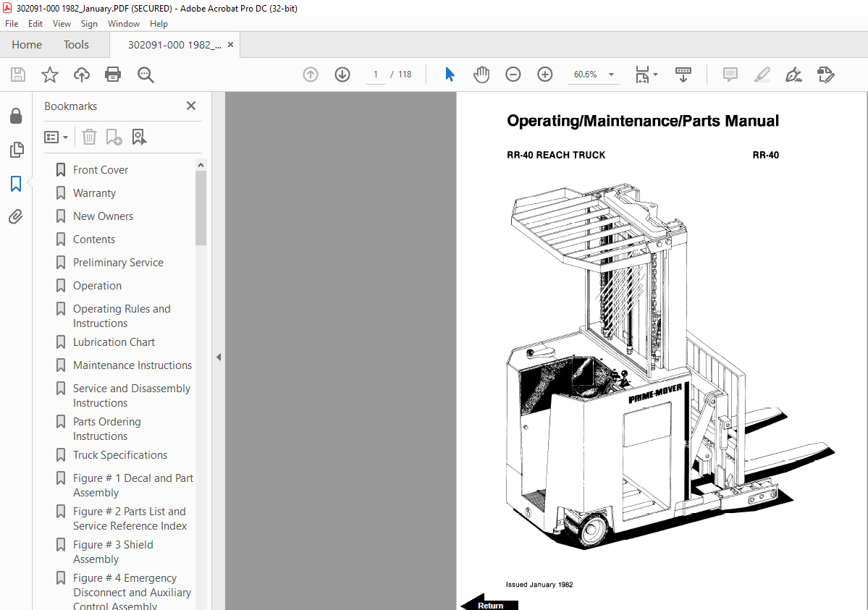Viewport: 868px width, 610px height.
Task: Open the Help menu
Action: click(159, 24)
